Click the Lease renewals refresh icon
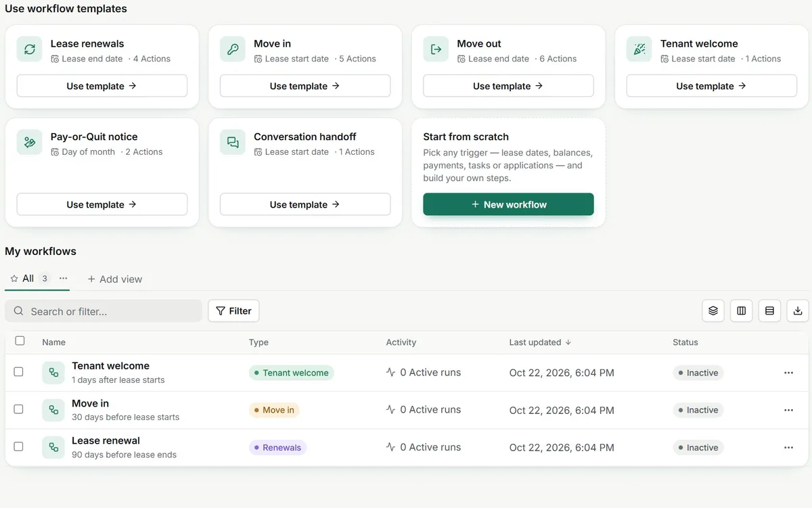Viewport: 812px width, 508px height. point(30,49)
